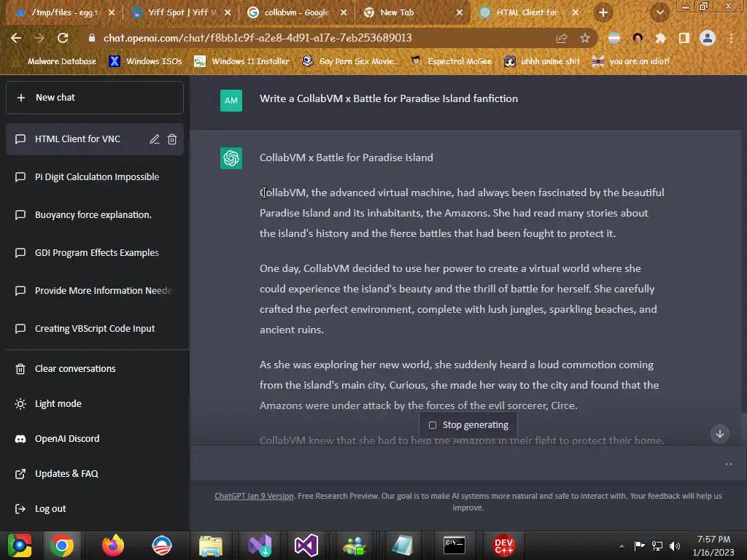
Task: Click the ChatGPT response avatar icon
Action: [231, 158]
